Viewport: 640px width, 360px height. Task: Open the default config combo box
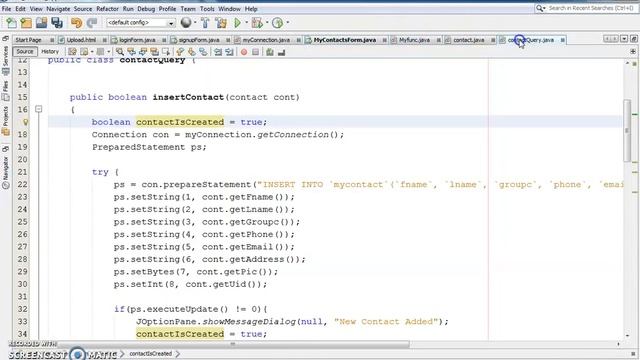(141, 23)
